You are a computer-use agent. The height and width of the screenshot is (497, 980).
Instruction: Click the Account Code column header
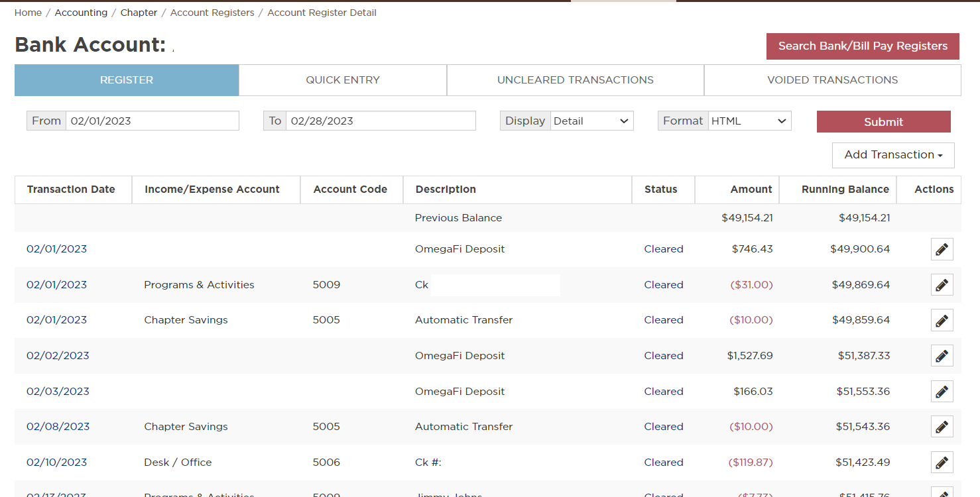pos(350,190)
